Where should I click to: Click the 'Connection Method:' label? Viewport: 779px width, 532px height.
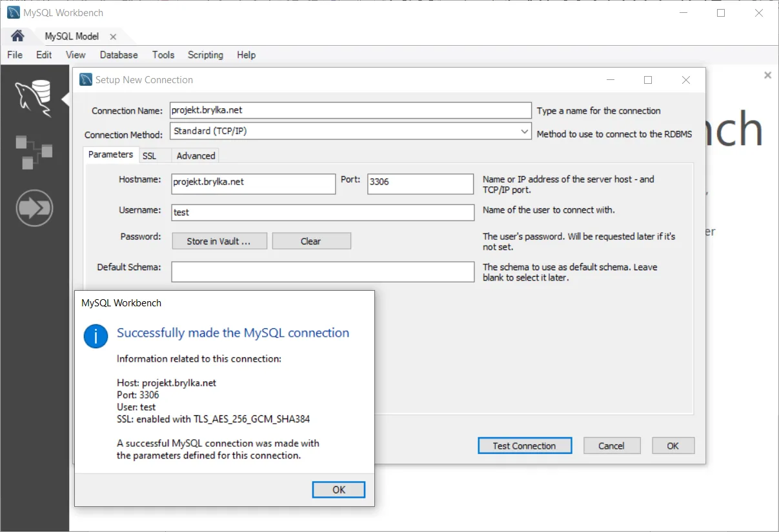124,135
